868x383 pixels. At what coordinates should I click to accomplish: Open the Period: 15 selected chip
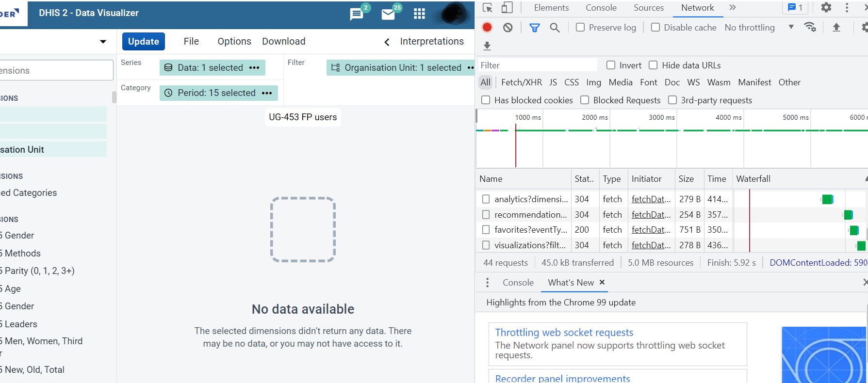(219, 93)
